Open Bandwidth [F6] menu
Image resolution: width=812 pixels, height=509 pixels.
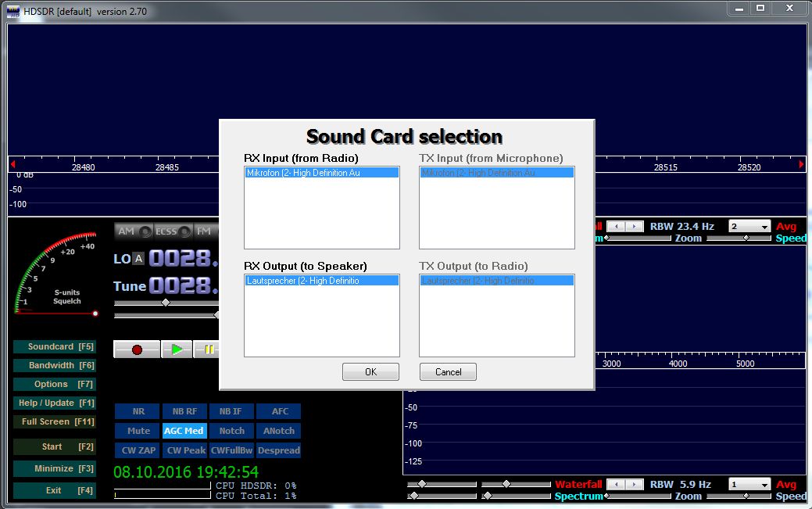(x=55, y=365)
